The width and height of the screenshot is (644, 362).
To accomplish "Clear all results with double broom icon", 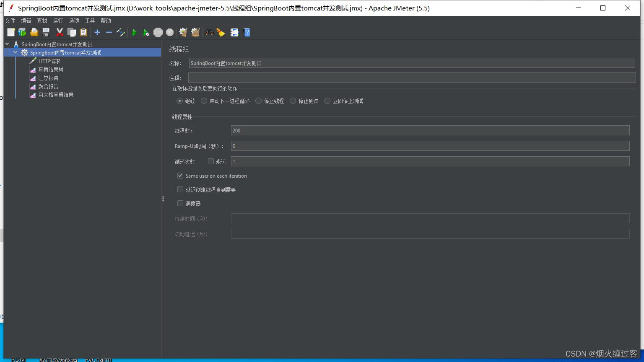I will [x=195, y=32].
